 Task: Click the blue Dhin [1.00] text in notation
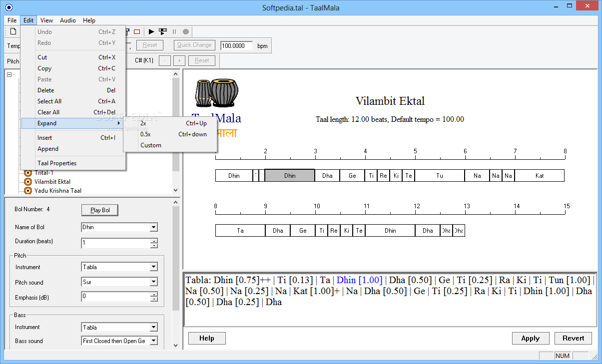tap(360, 280)
